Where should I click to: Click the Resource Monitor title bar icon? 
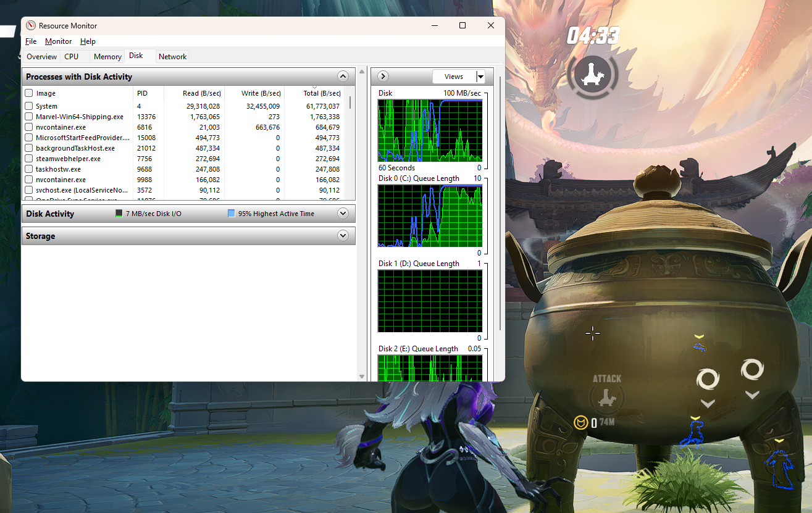pos(31,26)
